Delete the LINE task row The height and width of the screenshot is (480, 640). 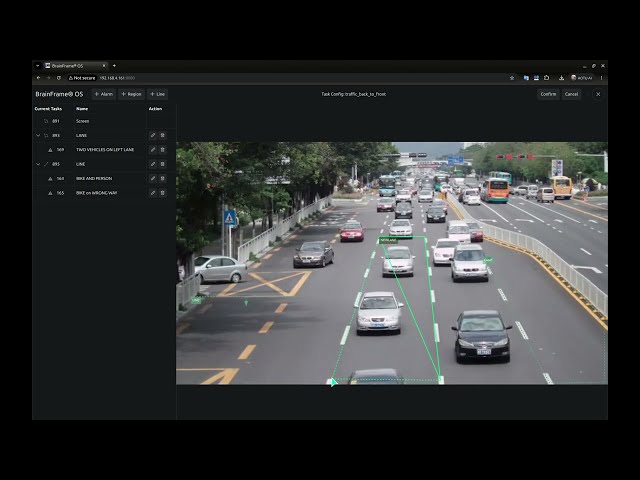point(162,164)
